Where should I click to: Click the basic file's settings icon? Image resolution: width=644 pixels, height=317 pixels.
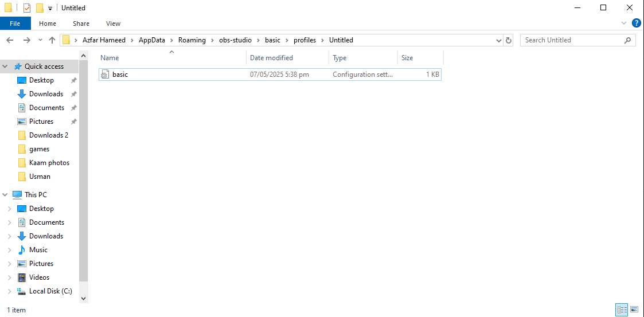104,75
